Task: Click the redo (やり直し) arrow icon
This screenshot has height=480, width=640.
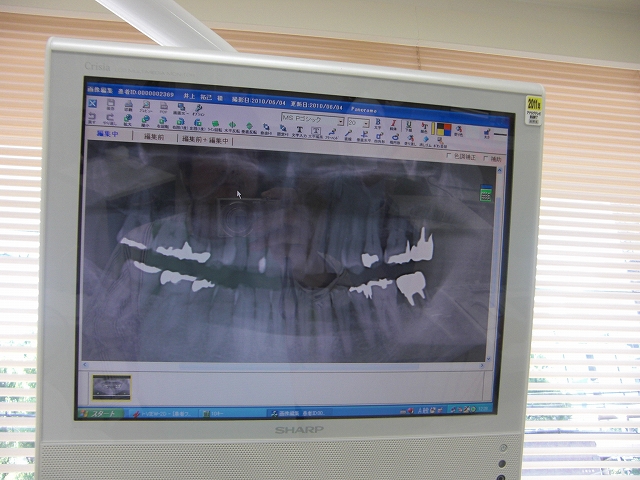Action: [x=110, y=117]
